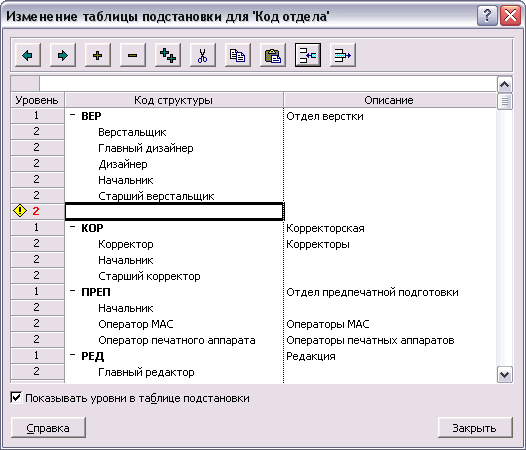Copy selection with the copy icon
The height and width of the screenshot is (450, 526).
pyautogui.click(x=238, y=55)
